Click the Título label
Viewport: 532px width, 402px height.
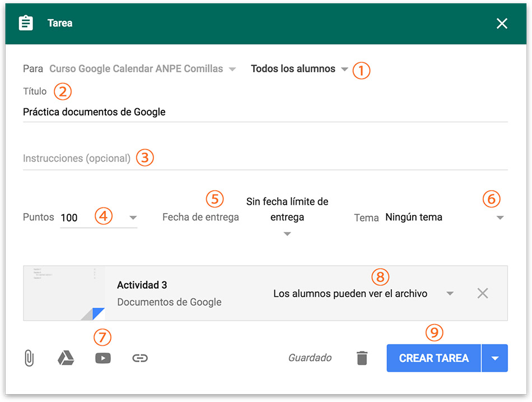point(35,91)
